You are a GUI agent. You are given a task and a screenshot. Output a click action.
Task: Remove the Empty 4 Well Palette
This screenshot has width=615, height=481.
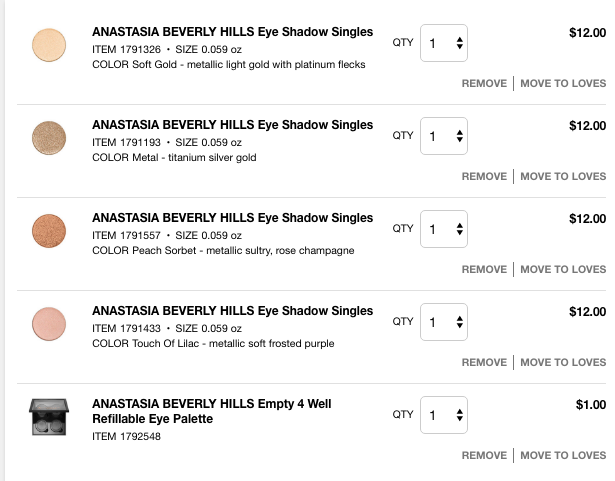pyautogui.click(x=484, y=455)
